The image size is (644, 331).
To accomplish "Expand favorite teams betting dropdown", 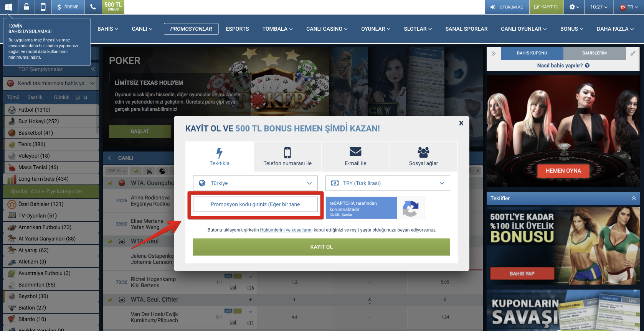I will pos(51,83).
